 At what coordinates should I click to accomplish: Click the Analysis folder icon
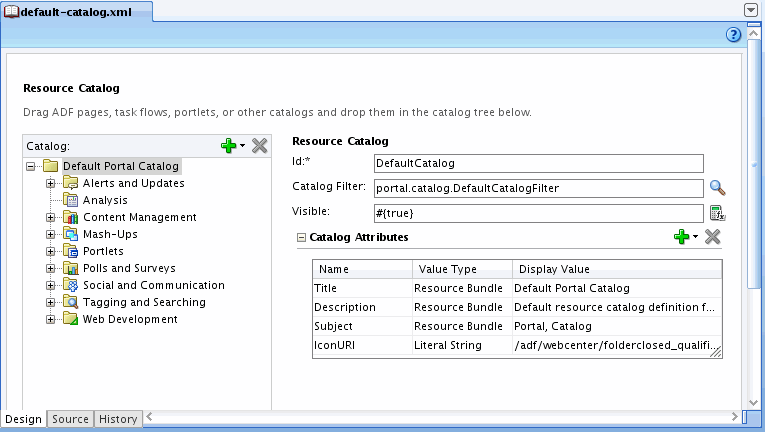point(71,200)
